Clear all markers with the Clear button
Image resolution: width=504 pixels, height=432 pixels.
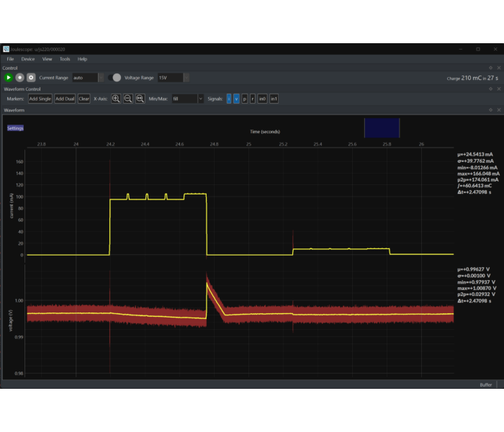[x=84, y=99]
